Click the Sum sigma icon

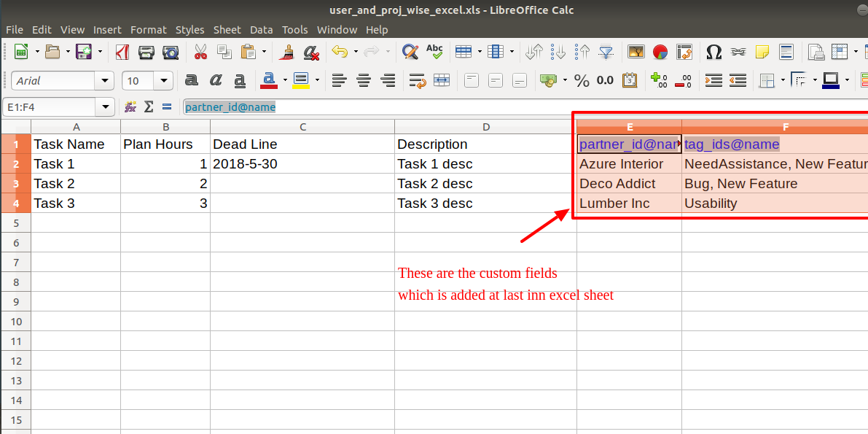click(149, 106)
